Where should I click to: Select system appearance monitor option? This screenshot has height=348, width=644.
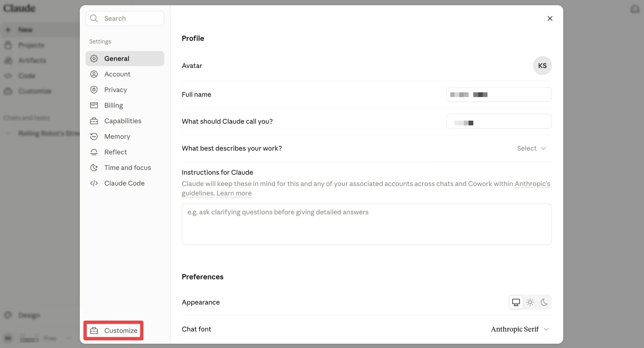(x=516, y=302)
